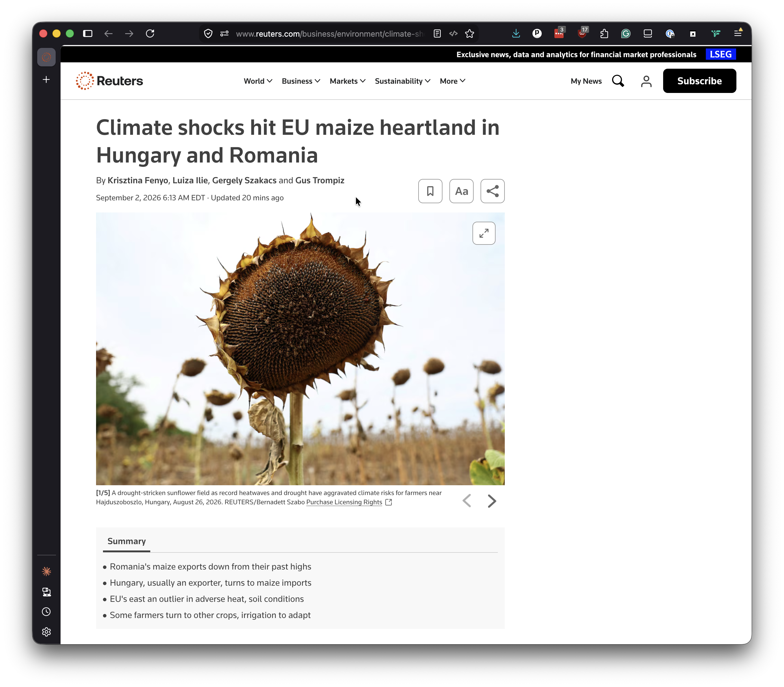
Task: Select the Reuters tab in sidebar
Action: [x=46, y=57]
